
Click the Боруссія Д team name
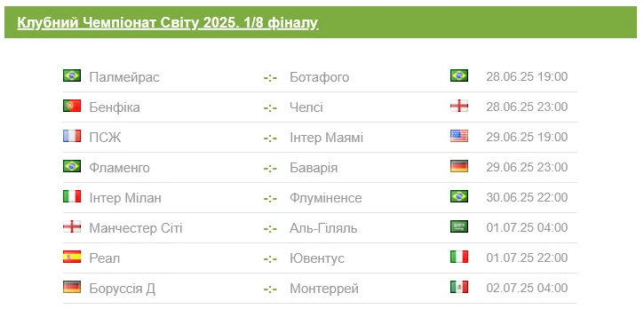tap(123, 289)
